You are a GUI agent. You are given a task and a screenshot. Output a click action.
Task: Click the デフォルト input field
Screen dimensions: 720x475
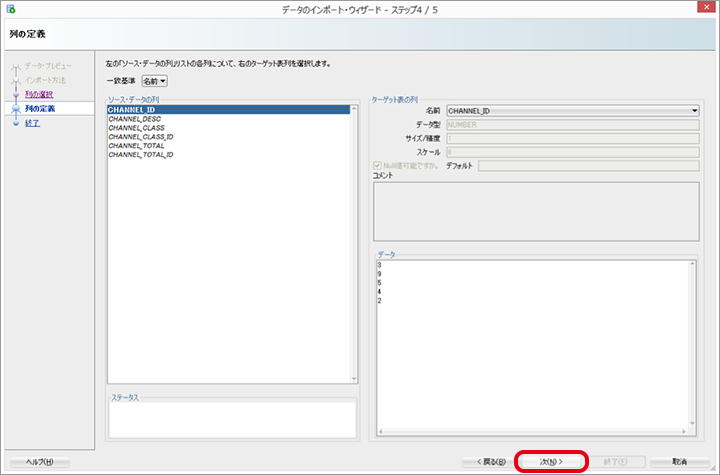(x=588, y=165)
